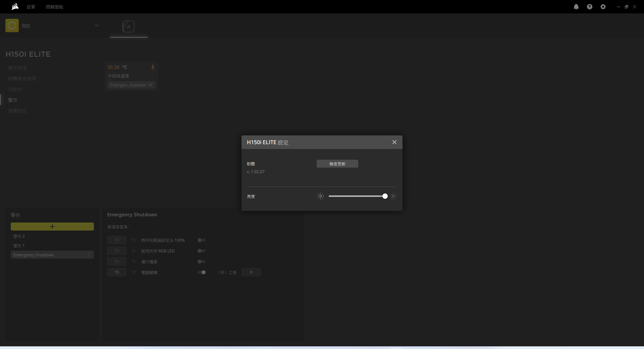Restore down the iCUE window
Image resolution: width=644 pixels, height=349 pixels.
626,7
